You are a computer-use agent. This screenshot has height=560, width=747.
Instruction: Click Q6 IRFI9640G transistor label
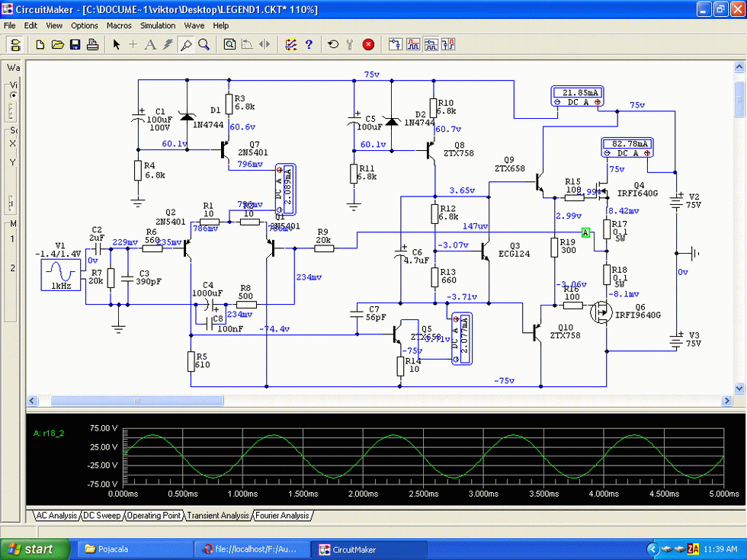pos(638,311)
